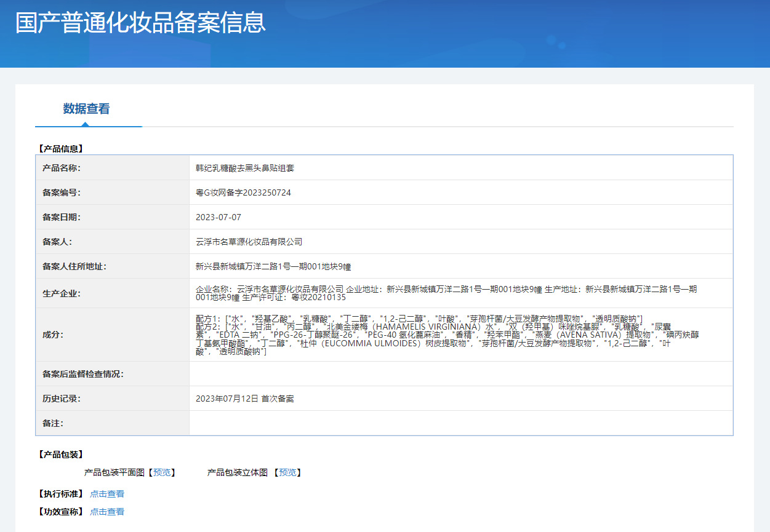This screenshot has width=770, height=532.
Task: Click the 产品名称: row label
Action: 62,168
